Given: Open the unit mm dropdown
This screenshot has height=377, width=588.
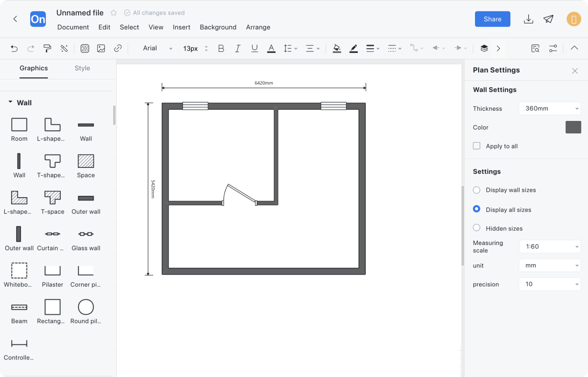Looking at the screenshot, I should (550, 265).
